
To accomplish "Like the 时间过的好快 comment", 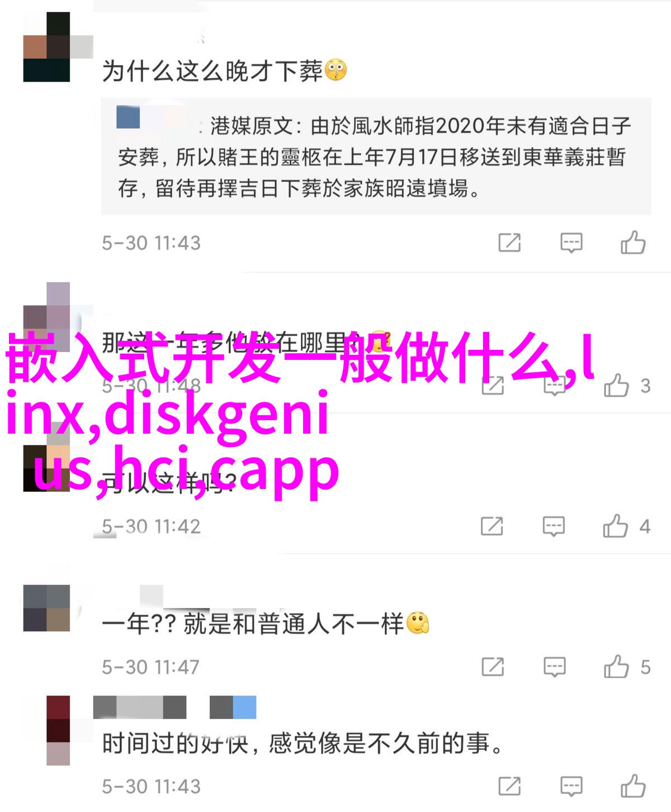I will [633, 786].
